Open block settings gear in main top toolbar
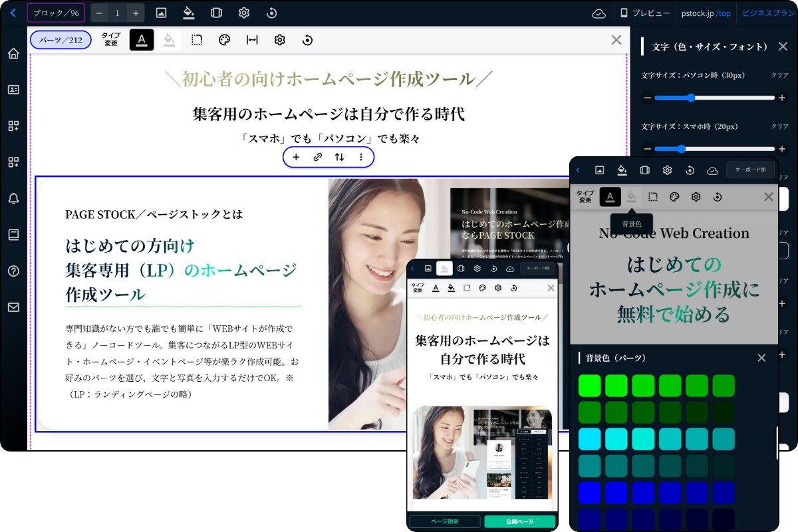Image resolution: width=798 pixels, height=532 pixels. 244,13
